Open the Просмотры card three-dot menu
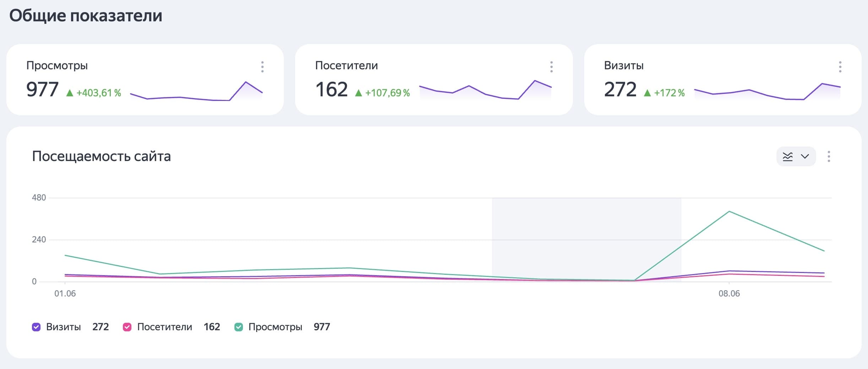Image resolution: width=868 pixels, height=369 pixels. (x=262, y=67)
